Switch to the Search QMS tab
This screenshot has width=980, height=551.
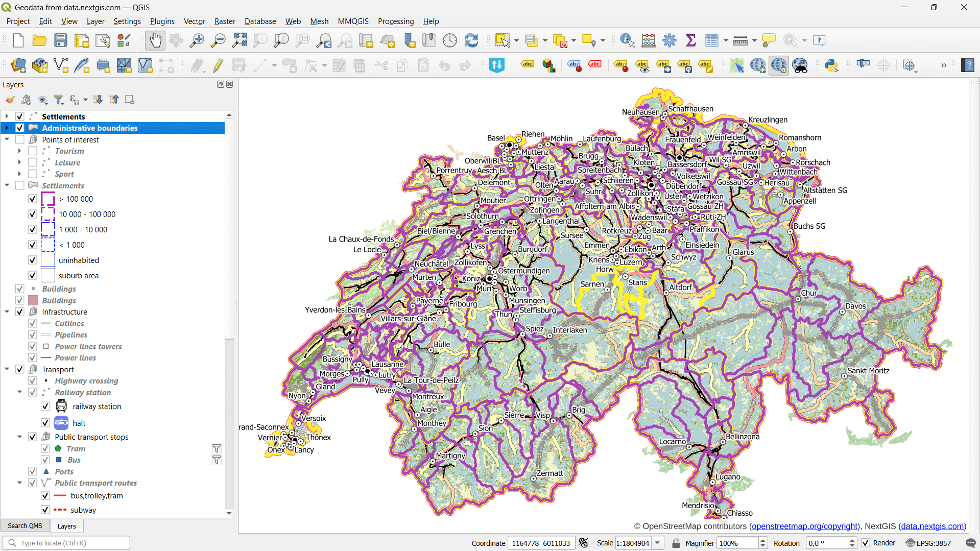coord(25,525)
